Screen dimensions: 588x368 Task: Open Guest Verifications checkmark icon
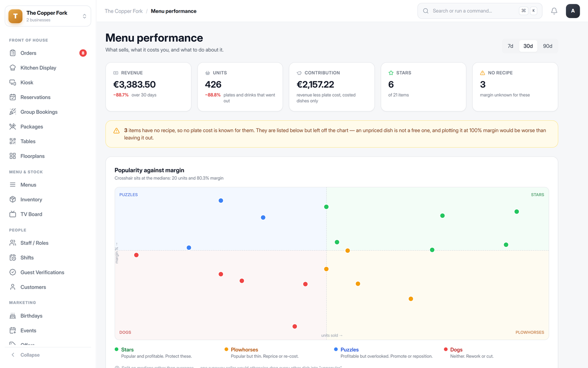pyautogui.click(x=13, y=272)
